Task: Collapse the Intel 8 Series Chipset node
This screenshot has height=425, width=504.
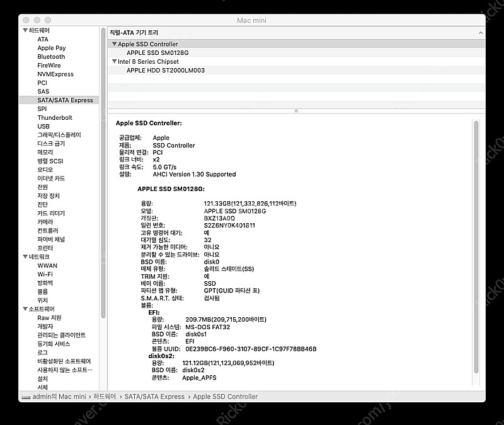Action: (114, 61)
